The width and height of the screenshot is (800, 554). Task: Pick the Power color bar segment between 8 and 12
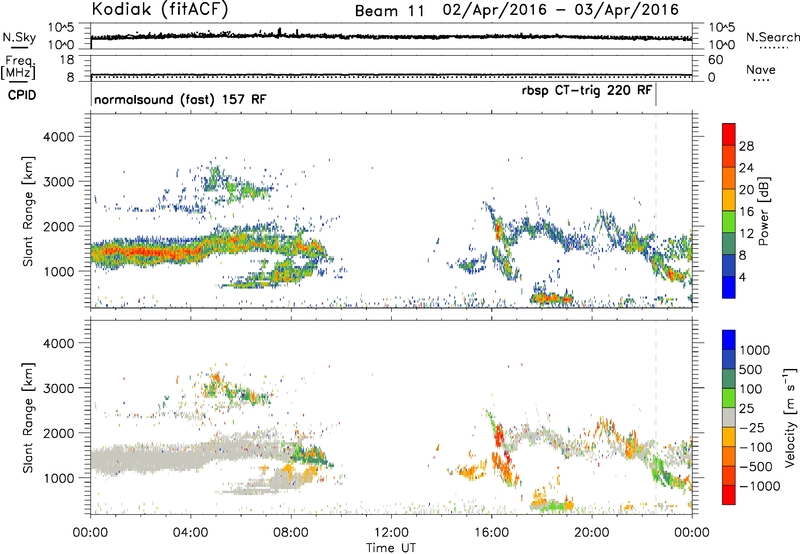tap(729, 244)
